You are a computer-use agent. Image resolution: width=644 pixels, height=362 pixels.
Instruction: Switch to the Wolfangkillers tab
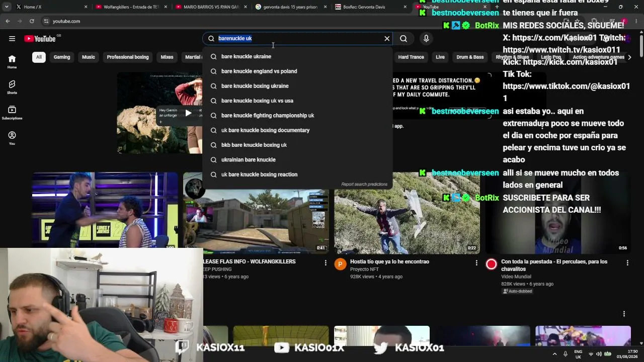(x=131, y=7)
